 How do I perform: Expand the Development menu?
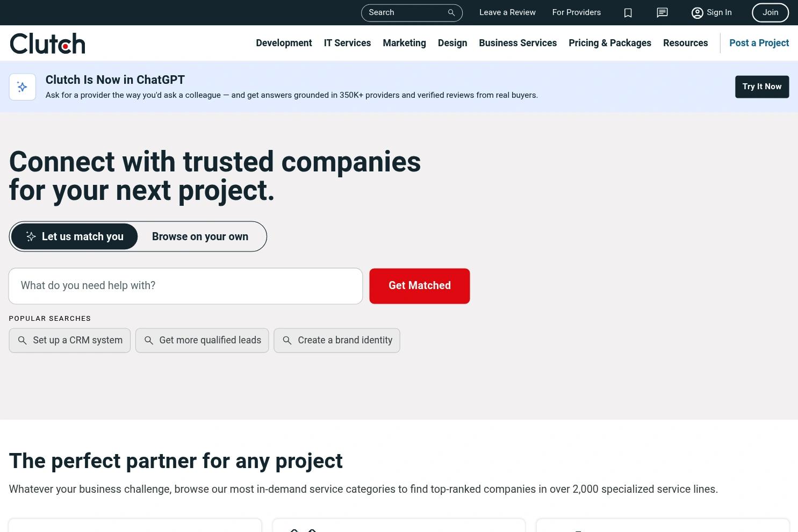[x=284, y=43]
